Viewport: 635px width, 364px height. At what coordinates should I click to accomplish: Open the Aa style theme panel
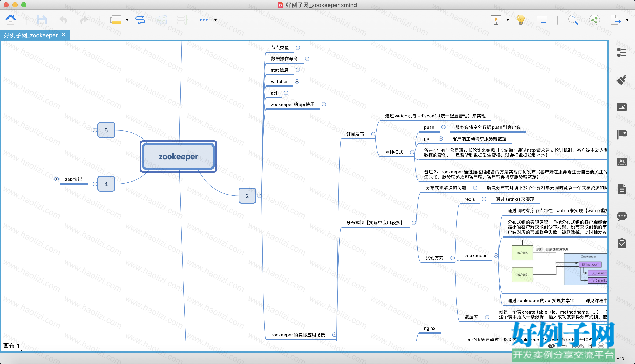[x=622, y=162]
